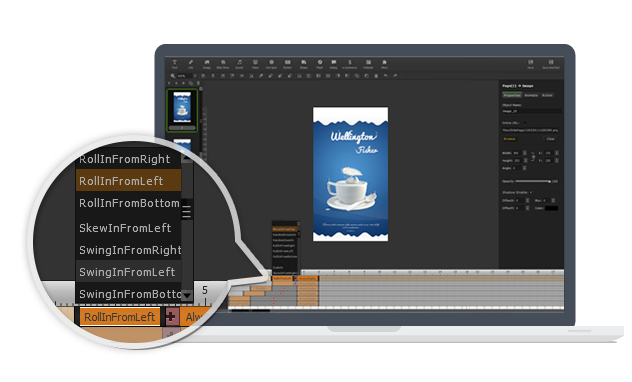Screen dimensions: 632x382
Task: Add an e-commerce element
Action: pos(349,64)
